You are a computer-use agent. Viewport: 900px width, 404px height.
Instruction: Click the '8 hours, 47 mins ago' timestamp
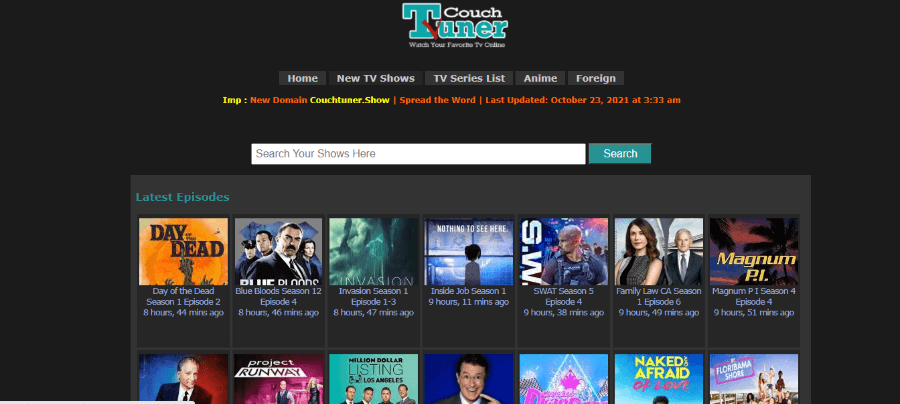pos(374,313)
